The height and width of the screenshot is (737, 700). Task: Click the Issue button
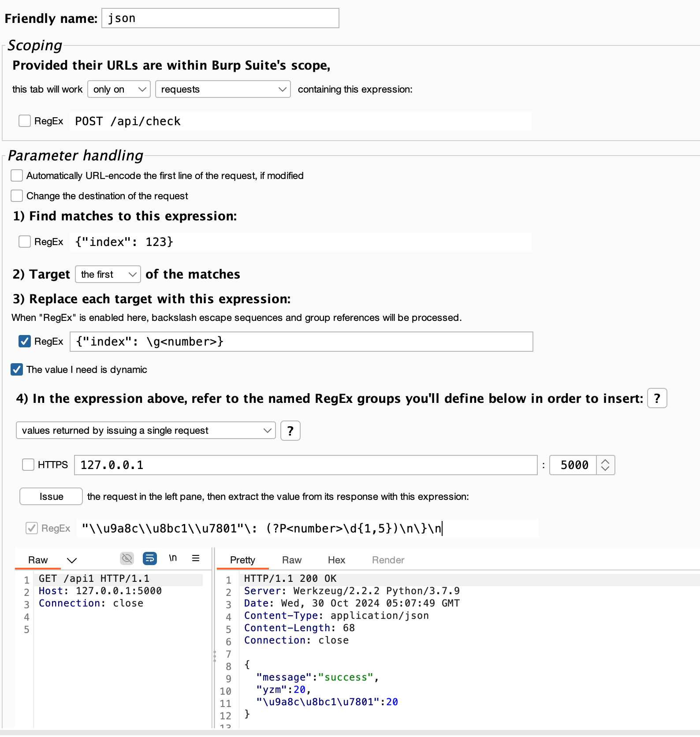(x=51, y=496)
